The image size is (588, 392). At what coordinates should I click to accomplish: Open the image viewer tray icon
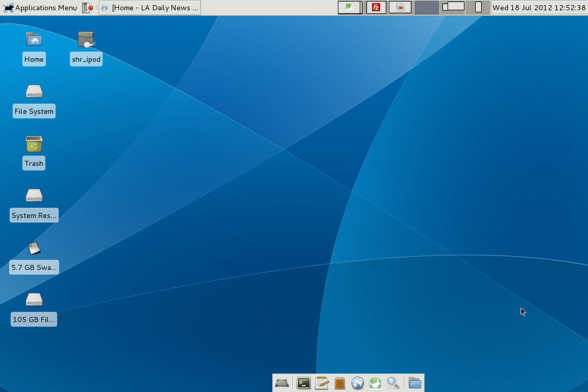400,7
